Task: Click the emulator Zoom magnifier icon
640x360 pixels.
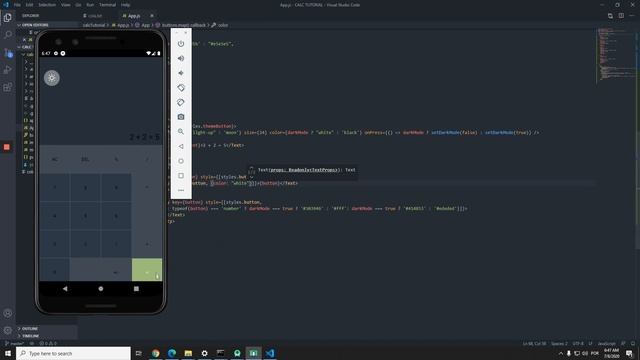Action: pos(181,132)
